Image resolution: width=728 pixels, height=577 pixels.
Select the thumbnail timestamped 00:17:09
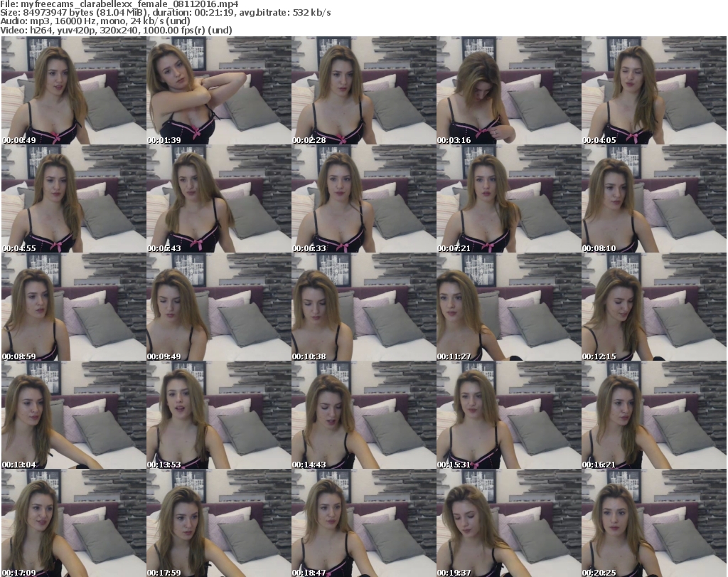click(74, 523)
